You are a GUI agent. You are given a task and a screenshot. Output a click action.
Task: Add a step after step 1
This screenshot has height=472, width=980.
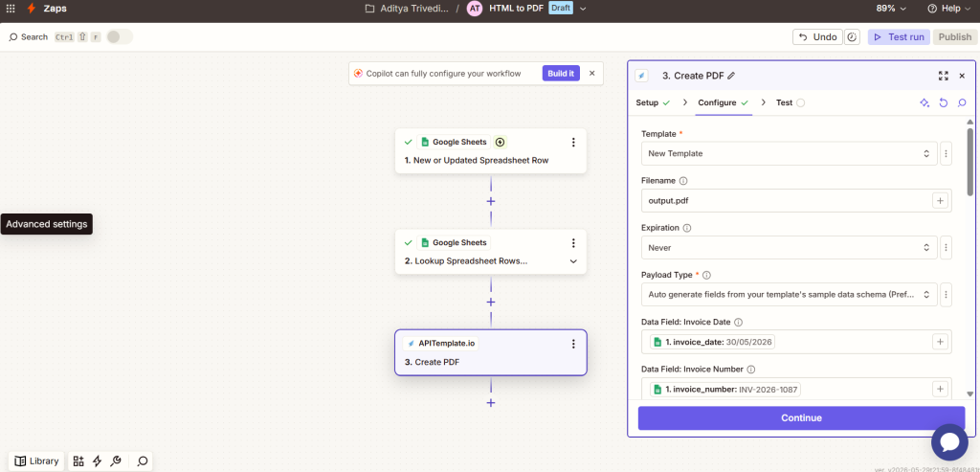coord(491,201)
